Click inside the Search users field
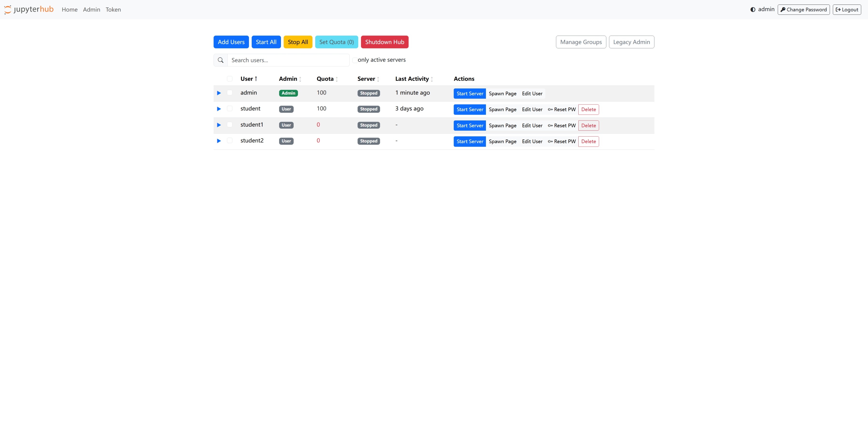 point(288,60)
